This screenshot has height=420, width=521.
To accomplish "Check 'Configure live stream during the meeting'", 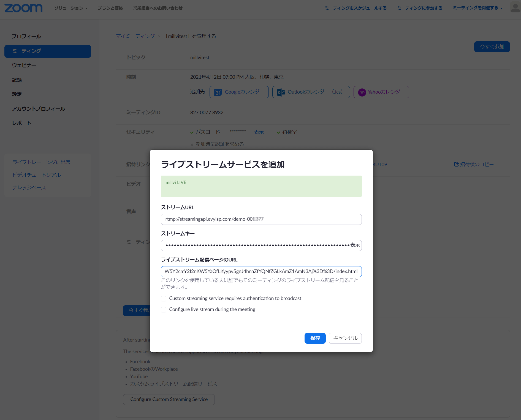I will click(164, 309).
